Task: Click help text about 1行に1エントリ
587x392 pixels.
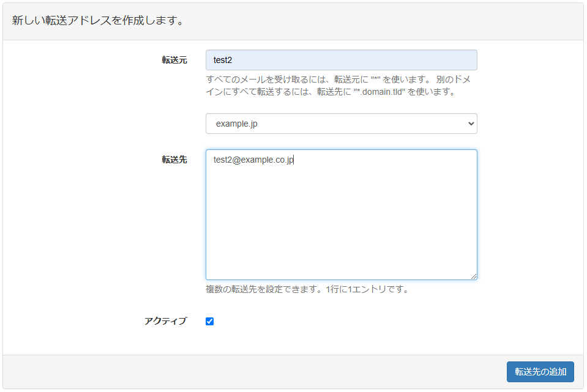Action: tap(308, 289)
